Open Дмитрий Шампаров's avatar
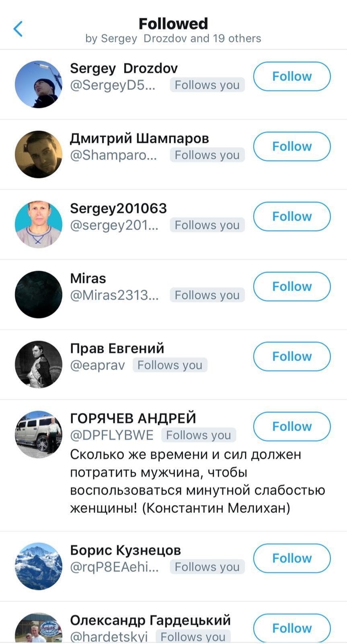Image resolution: width=347 pixels, height=644 pixels. pos(39,155)
